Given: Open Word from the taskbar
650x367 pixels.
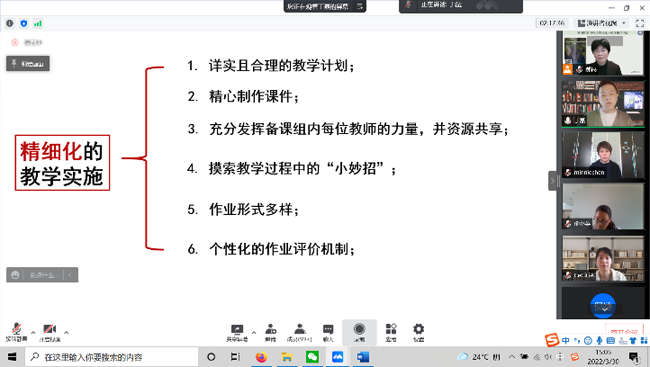Looking at the screenshot, I should click(x=363, y=357).
